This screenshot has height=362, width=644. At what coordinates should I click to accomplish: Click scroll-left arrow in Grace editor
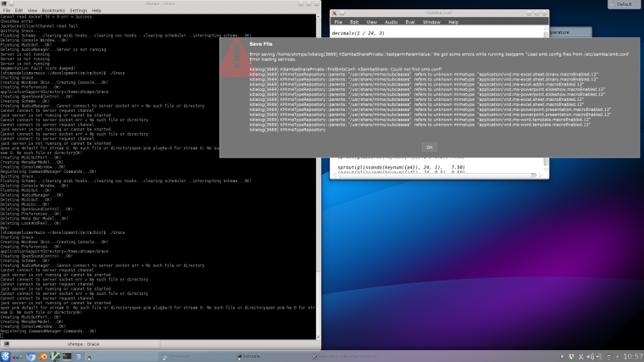pyautogui.click(x=335, y=175)
